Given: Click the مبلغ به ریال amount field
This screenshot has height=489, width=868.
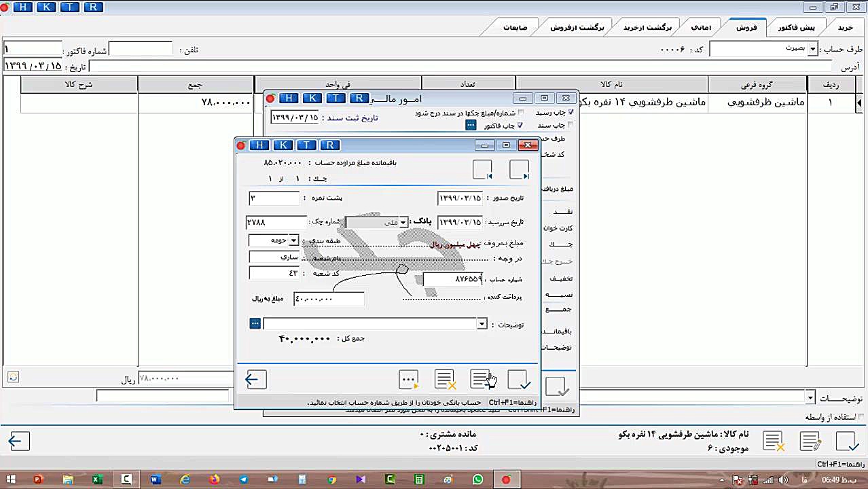Looking at the screenshot, I should [x=329, y=299].
